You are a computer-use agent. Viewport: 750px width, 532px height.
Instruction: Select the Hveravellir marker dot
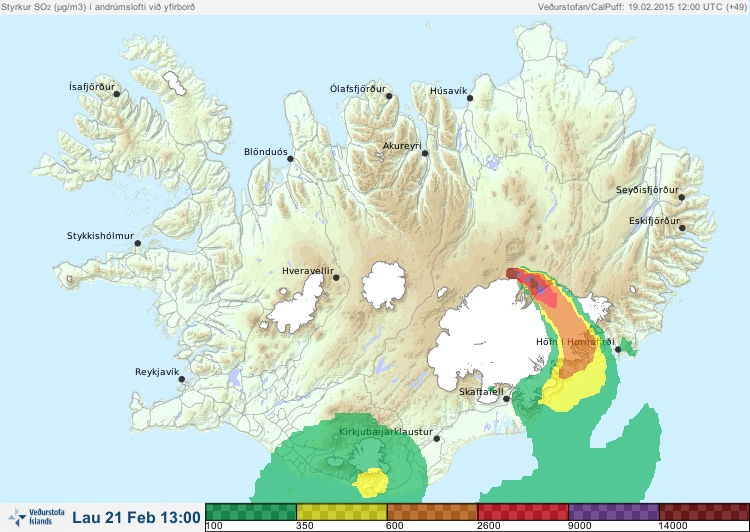[x=336, y=277]
